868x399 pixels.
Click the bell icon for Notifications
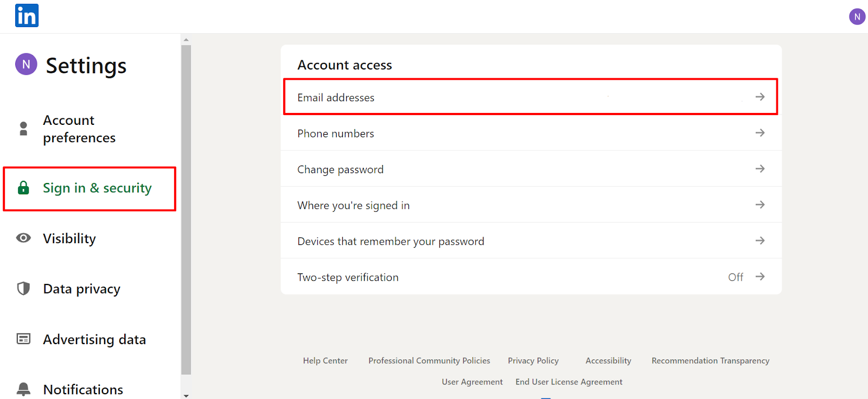coord(23,389)
